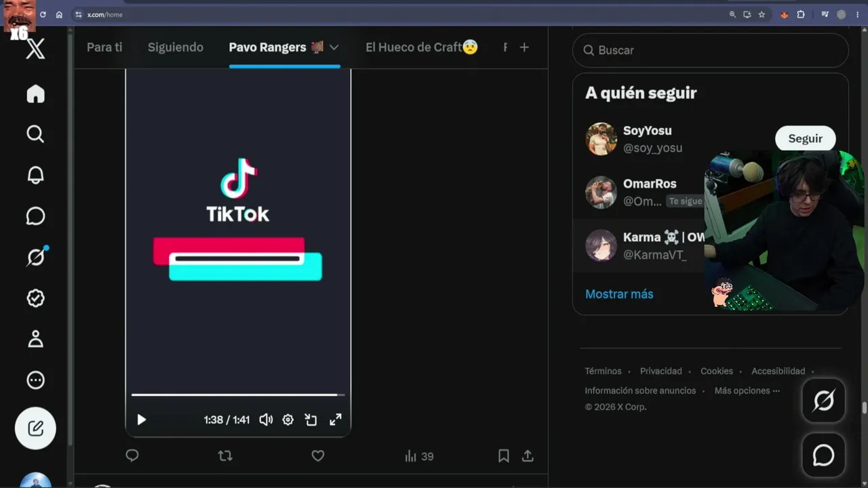Open the floating messages button
868x488 pixels.
pos(823,455)
